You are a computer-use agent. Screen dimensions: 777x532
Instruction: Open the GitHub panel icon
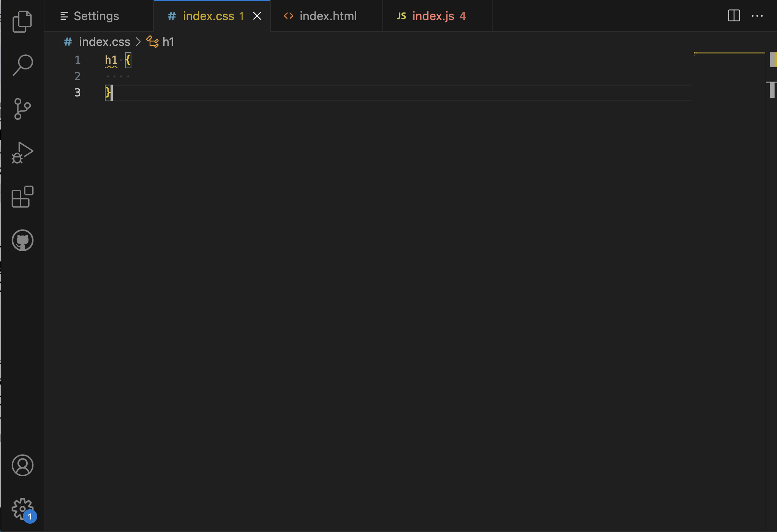coord(22,240)
